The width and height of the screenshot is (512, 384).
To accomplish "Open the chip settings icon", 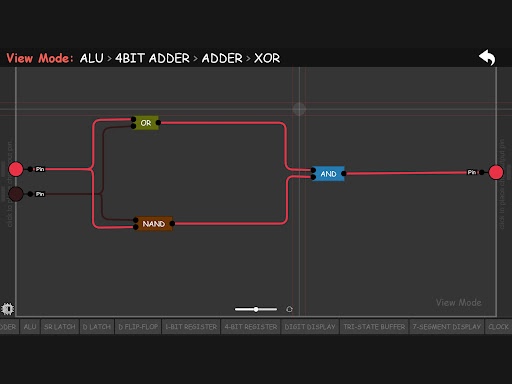I will (x=7, y=309).
